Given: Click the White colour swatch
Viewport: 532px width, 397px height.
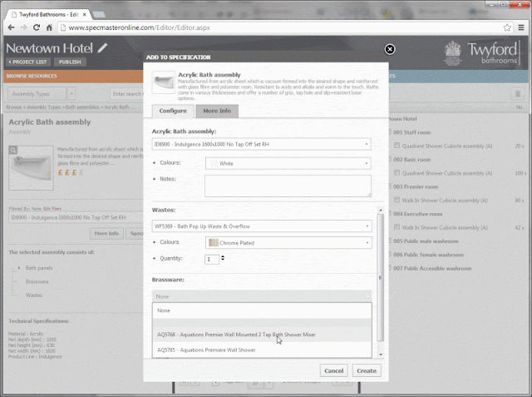Looking at the screenshot, I should [214, 163].
